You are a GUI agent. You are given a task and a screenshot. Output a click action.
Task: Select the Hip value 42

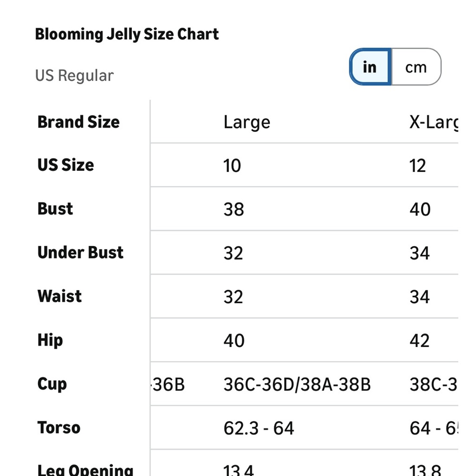click(419, 341)
